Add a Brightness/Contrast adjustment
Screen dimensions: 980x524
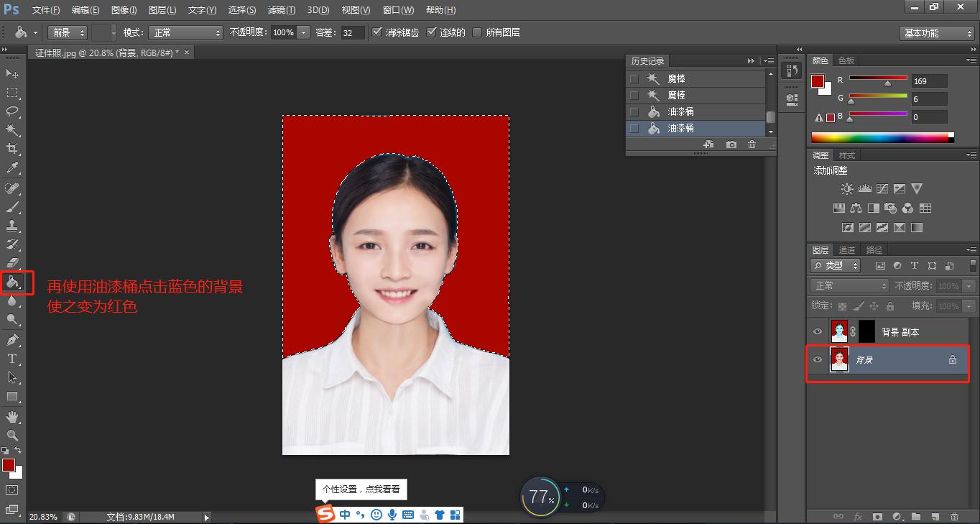click(846, 188)
